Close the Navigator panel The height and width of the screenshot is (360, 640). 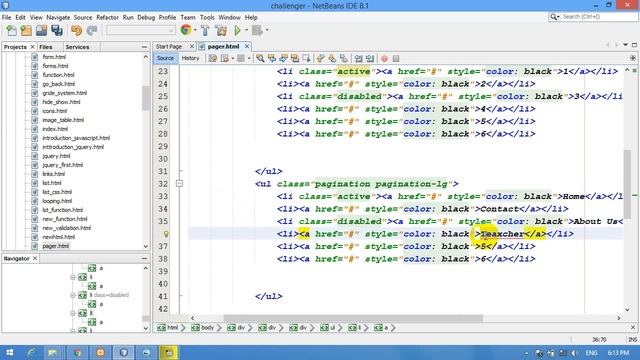click(x=35, y=258)
